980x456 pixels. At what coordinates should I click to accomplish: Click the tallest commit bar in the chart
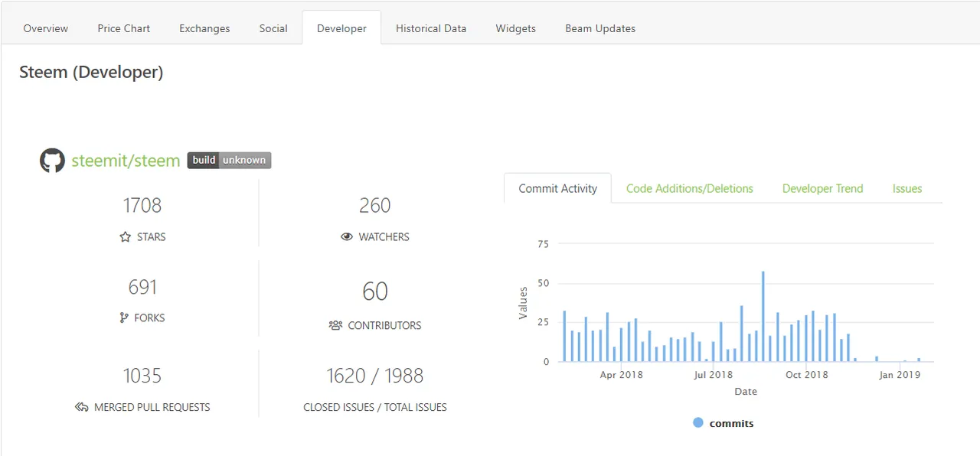coord(763,316)
